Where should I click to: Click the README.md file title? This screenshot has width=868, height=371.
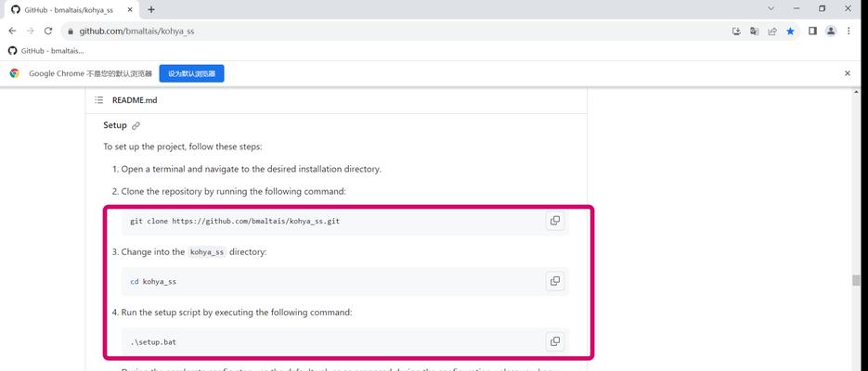[135, 100]
